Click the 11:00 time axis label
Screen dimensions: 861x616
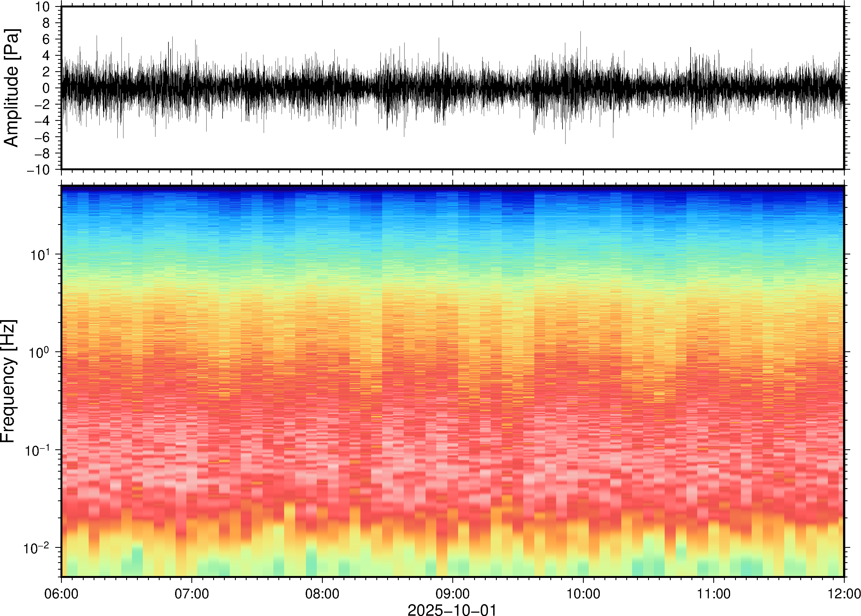coord(714,594)
